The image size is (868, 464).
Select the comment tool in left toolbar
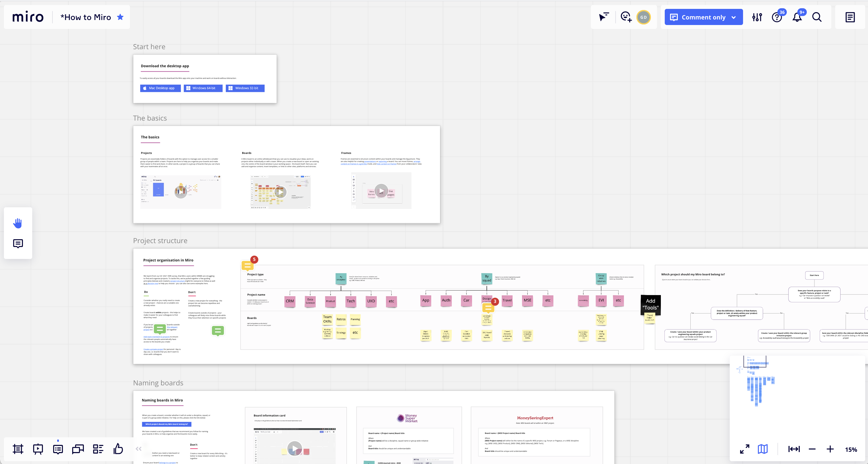[x=18, y=243]
